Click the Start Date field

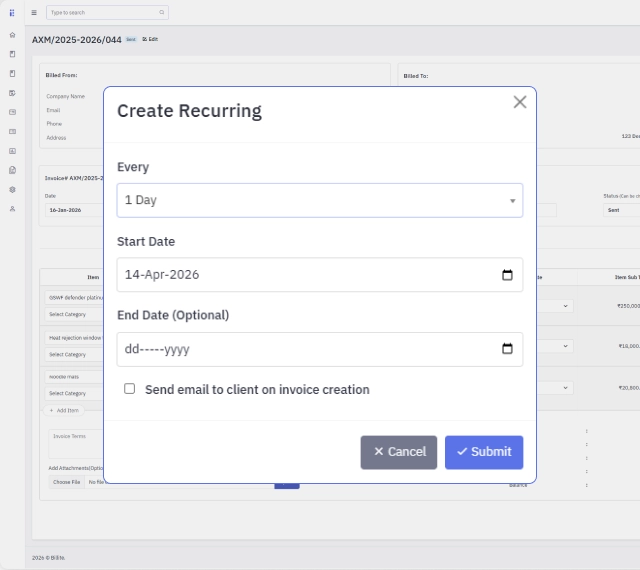click(305, 275)
